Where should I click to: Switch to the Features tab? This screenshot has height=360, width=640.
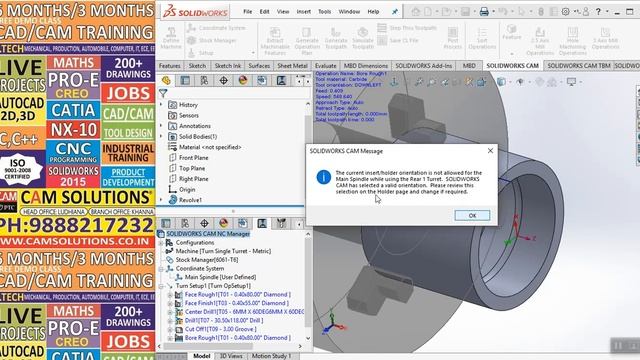coord(169,65)
